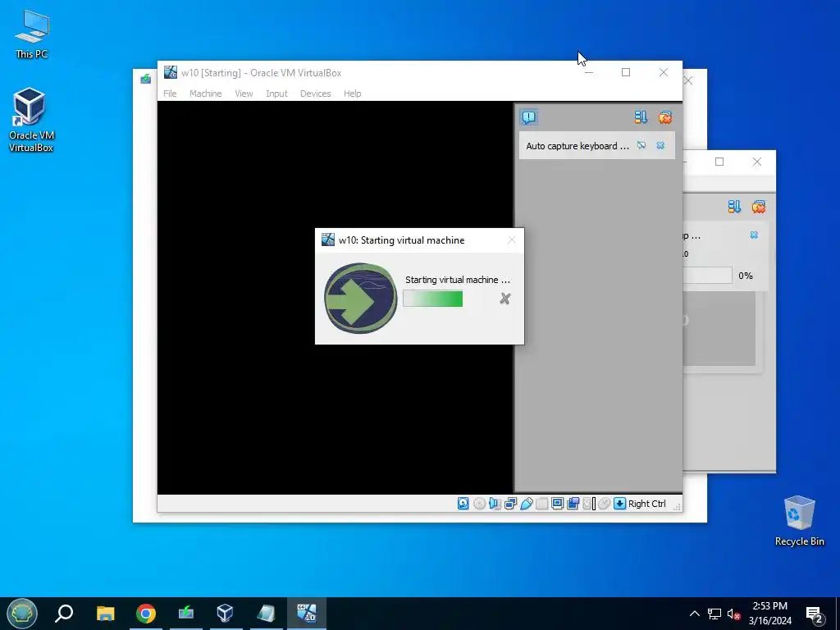Open the Devices menu
This screenshot has height=630, width=840.
[x=315, y=94]
